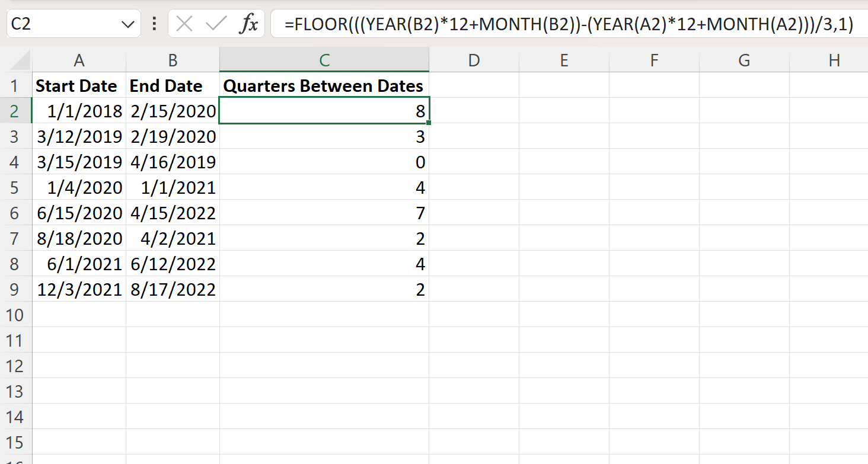Select cell A2 containing 1/1/2018
This screenshot has height=464, width=868.
pyautogui.click(x=79, y=111)
